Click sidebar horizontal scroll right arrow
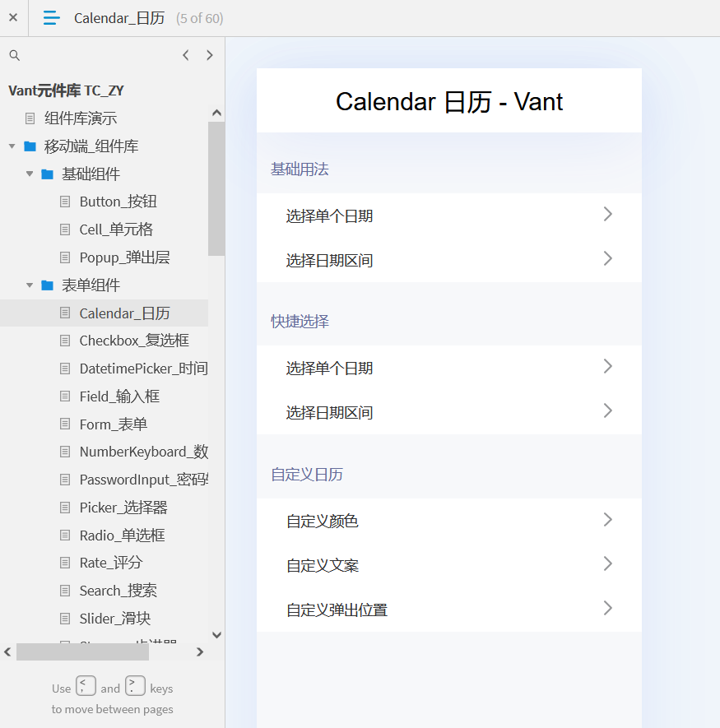This screenshot has height=728, width=720. coord(200,651)
